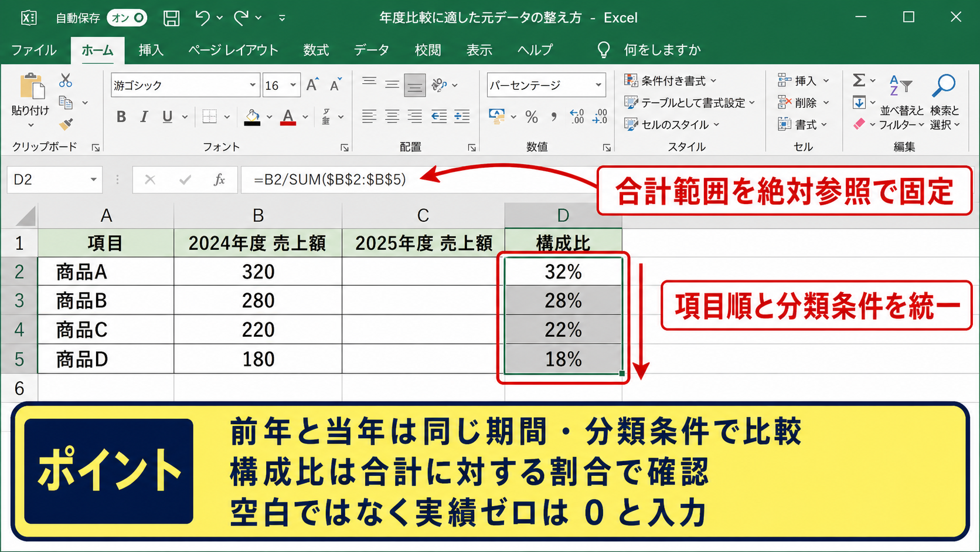Open the number format dropdown
This screenshot has height=552, width=980.
coord(598,85)
